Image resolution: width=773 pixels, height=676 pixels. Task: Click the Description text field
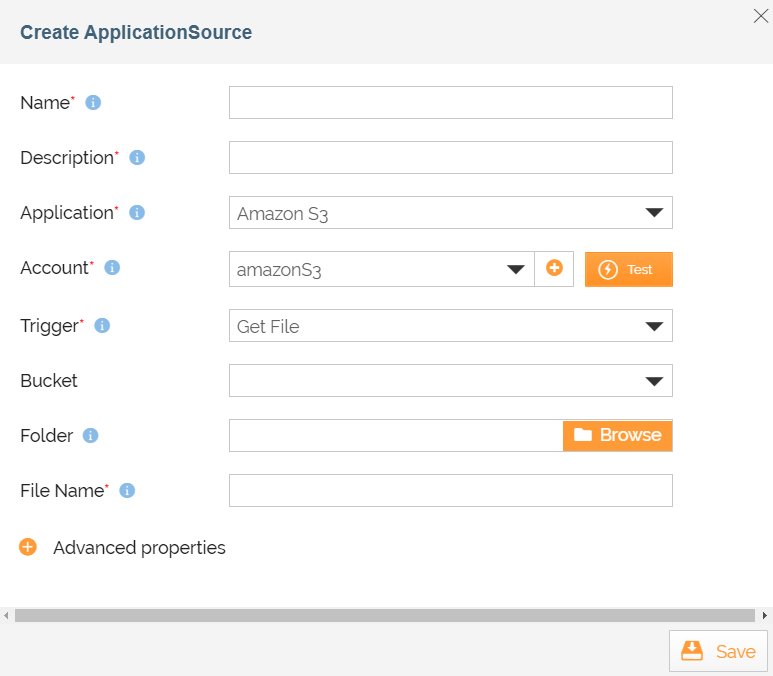click(450, 158)
